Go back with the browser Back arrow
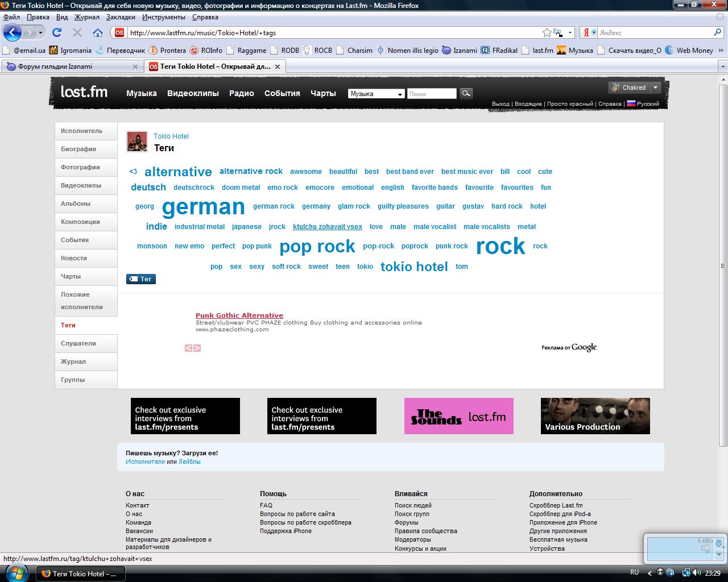 [13, 32]
